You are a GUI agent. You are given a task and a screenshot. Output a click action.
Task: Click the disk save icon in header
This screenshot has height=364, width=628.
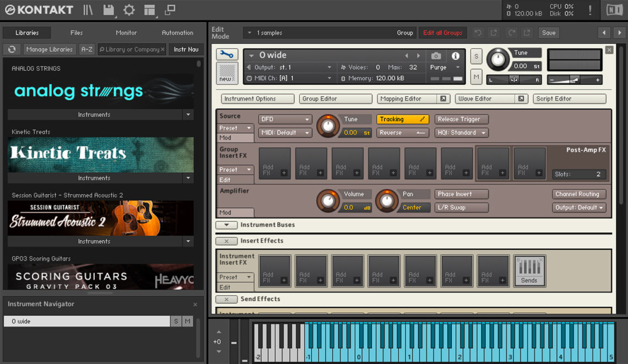pyautogui.click(x=108, y=10)
